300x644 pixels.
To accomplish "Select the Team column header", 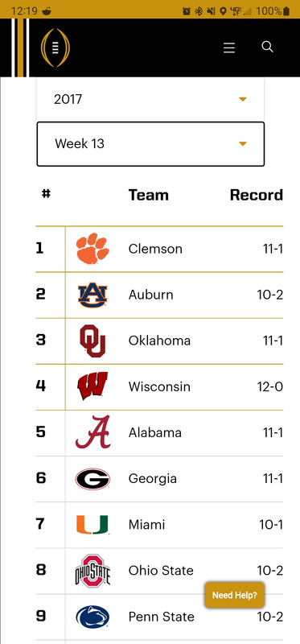I will tap(149, 195).
